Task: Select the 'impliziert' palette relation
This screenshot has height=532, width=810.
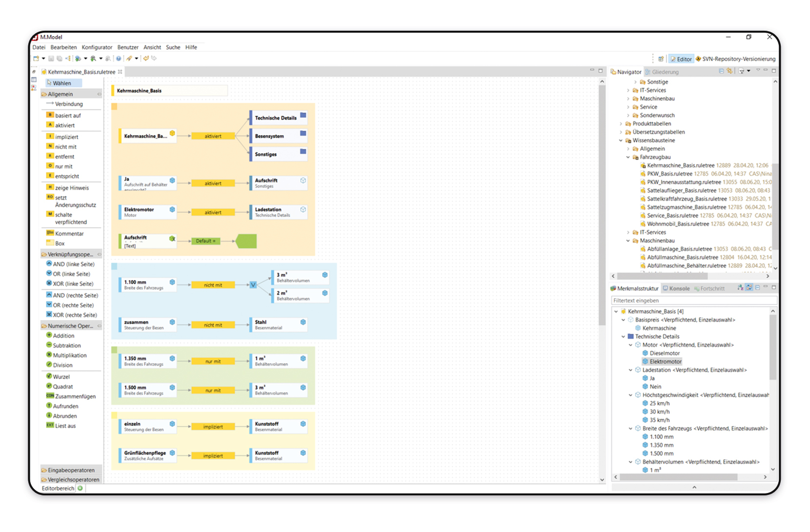Action: (62, 137)
